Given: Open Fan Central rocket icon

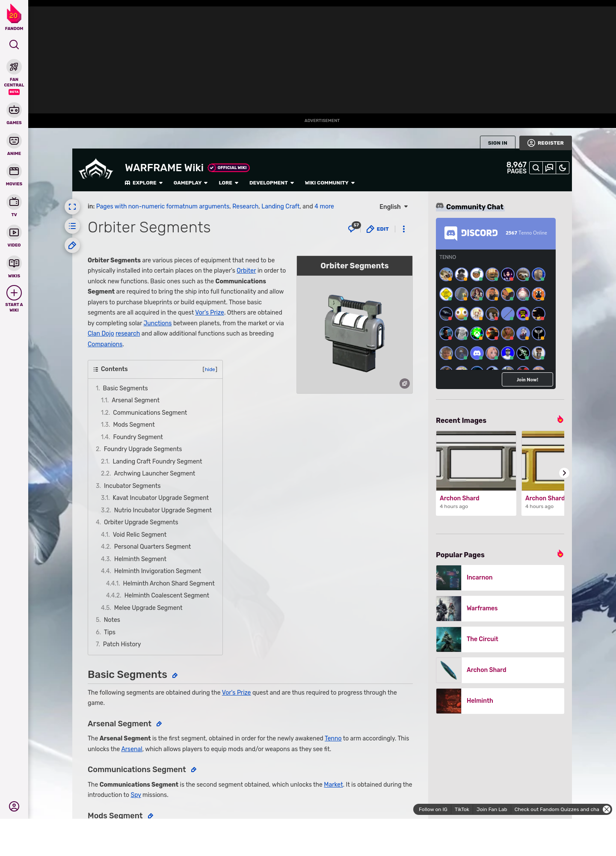Looking at the screenshot, I should [14, 67].
